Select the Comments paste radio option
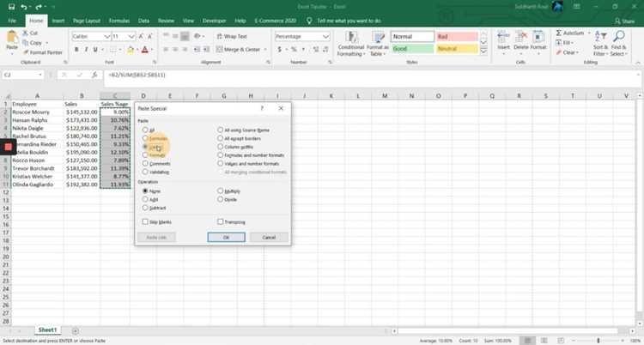Viewport: 644px width, 345px height. pos(145,163)
